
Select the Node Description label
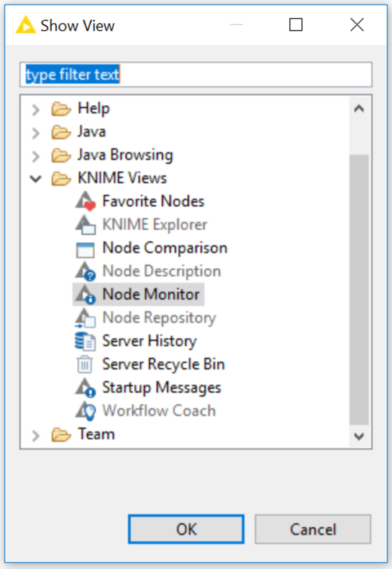[x=162, y=271]
